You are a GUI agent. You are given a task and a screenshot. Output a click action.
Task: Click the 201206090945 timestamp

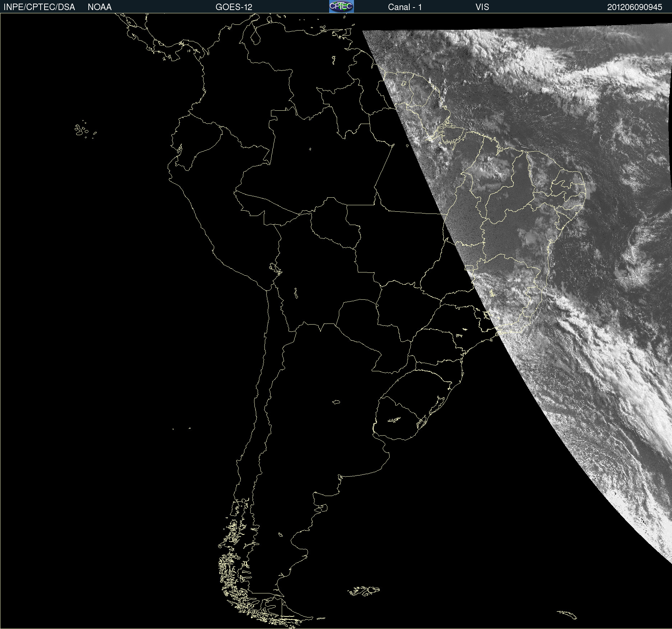tap(635, 7)
